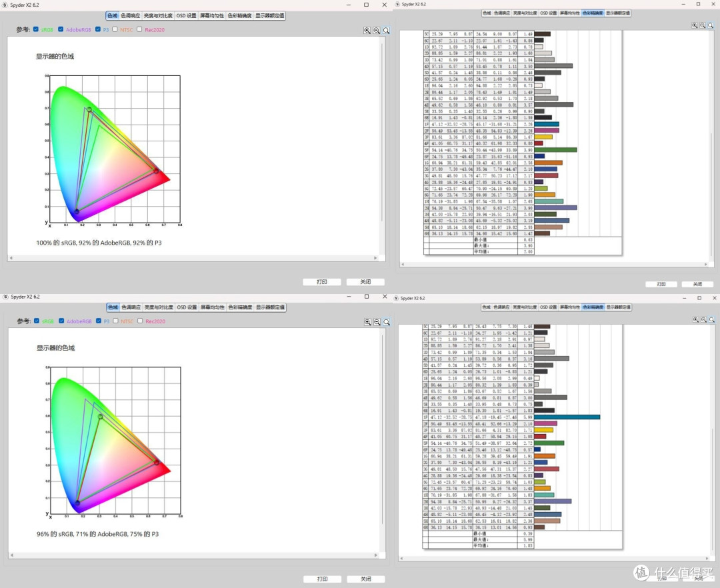The width and height of the screenshot is (720, 588).
Task: Zoom in on the accuracy table with max 3.90
Action: click(x=694, y=26)
